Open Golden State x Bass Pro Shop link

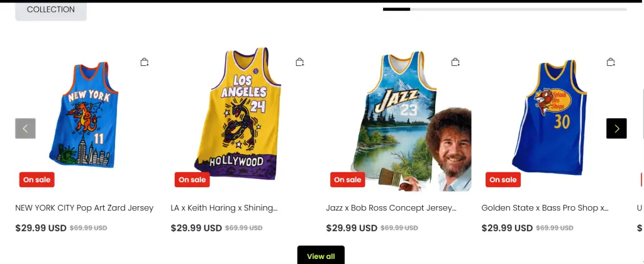545,208
